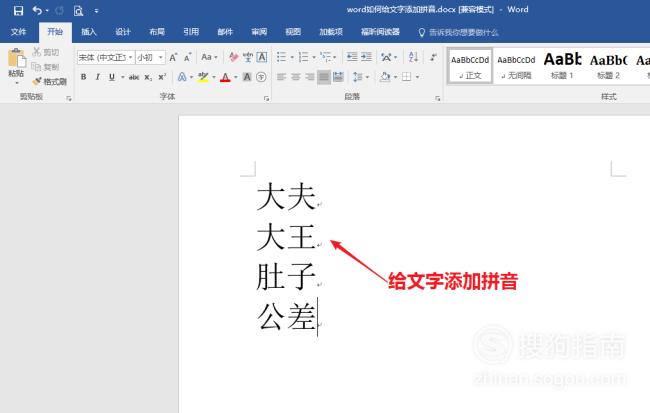Open the font name dropdown (宋体)
The width and height of the screenshot is (650, 413).
coord(104,58)
